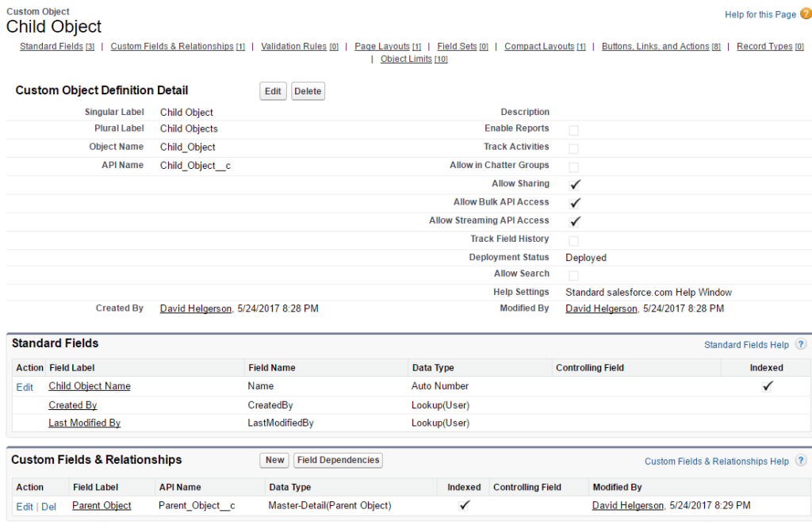Toggle the Enable Reports checkbox

click(x=573, y=130)
